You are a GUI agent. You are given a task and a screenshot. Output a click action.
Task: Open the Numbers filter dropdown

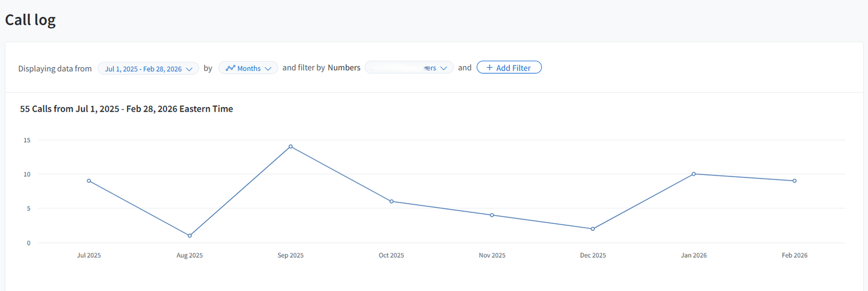pos(409,68)
